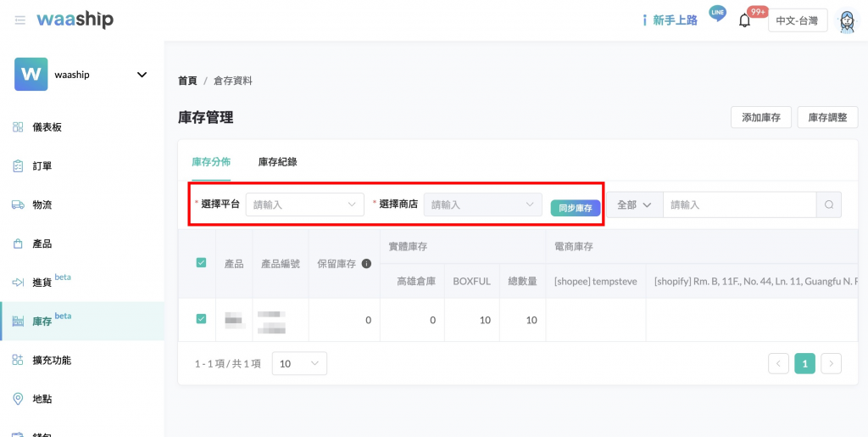Click the 添加庫存 button
868x437 pixels.
(760, 117)
